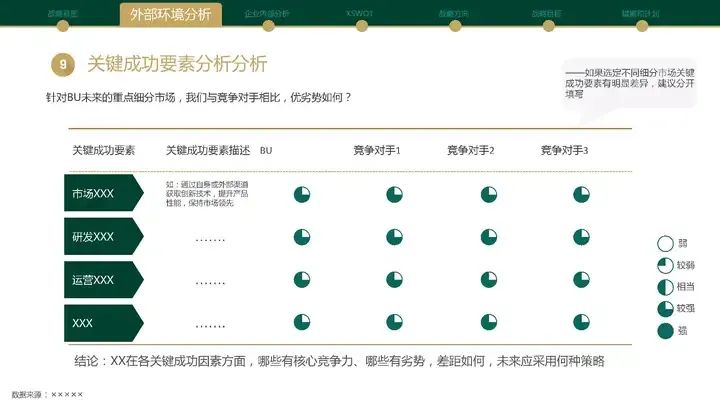Viewport: 720px width, 405px height.
Task: Click the 市场XXX pie icon under 竞争对手3
Action: coord(581,195)
